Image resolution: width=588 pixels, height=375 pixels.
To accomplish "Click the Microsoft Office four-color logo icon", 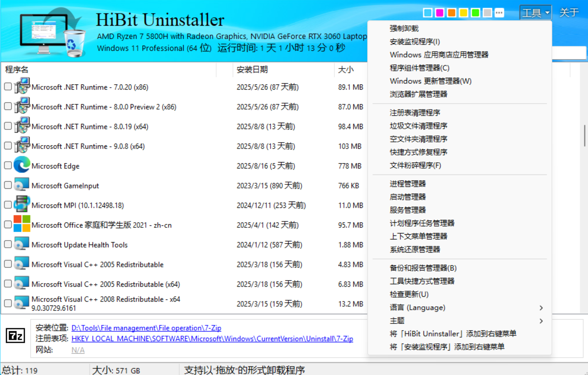I will pyautogui.click(x=22, y=224).
